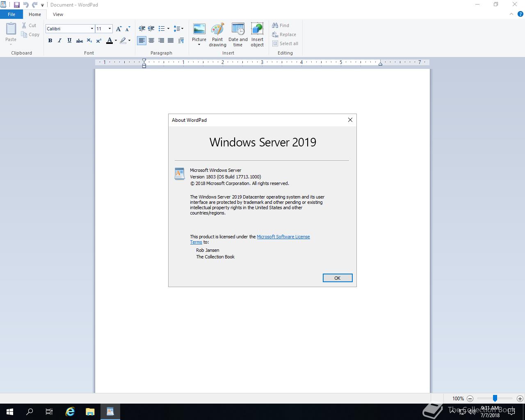Open Customize Quick Access Toolbar dropdown

click(x=42, y=5)
